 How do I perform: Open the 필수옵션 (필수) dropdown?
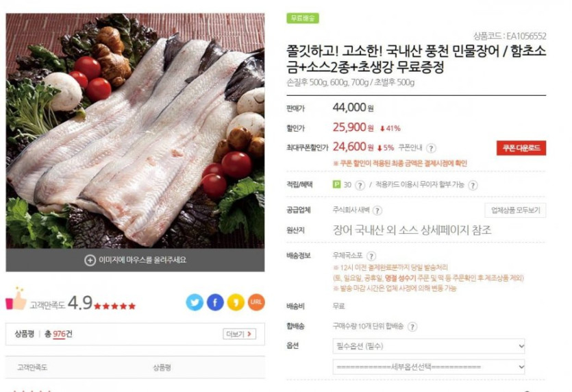(x=429, y=346)
